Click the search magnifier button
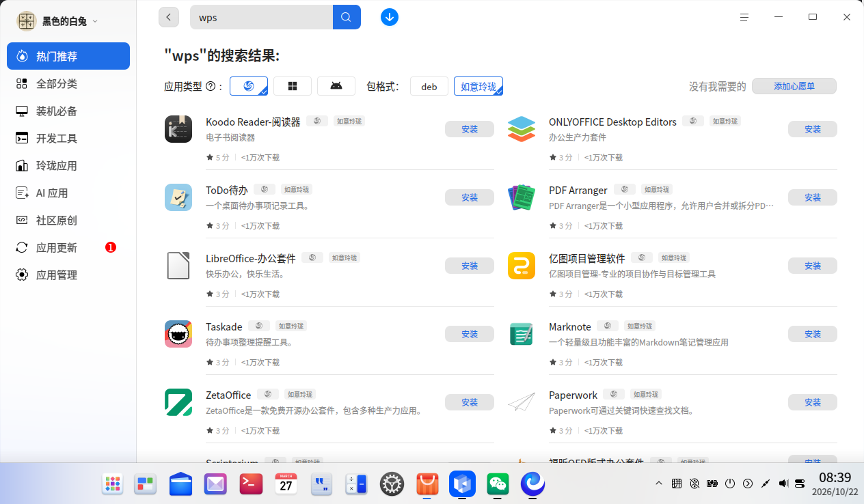 347,17
